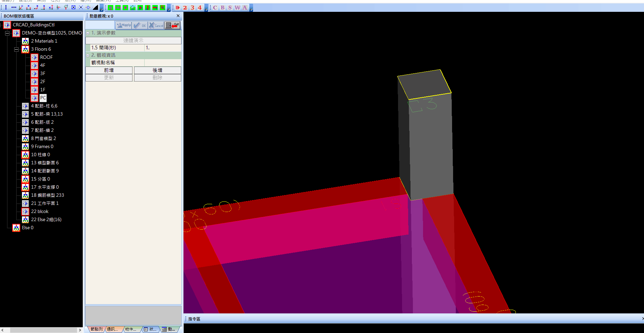Select the 1F floor tree item
Image resolution: width=644 pixels, height=333 pixels.
[43, 90]
